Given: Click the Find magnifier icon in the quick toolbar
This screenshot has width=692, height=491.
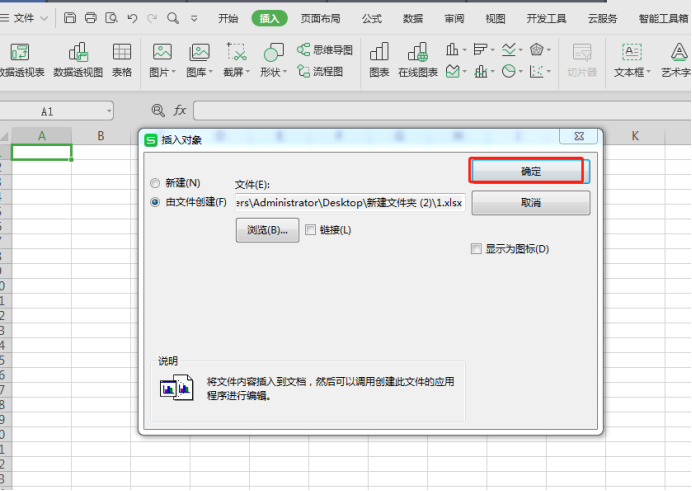Looking at the screenshot, I should [x=173, y=18].
